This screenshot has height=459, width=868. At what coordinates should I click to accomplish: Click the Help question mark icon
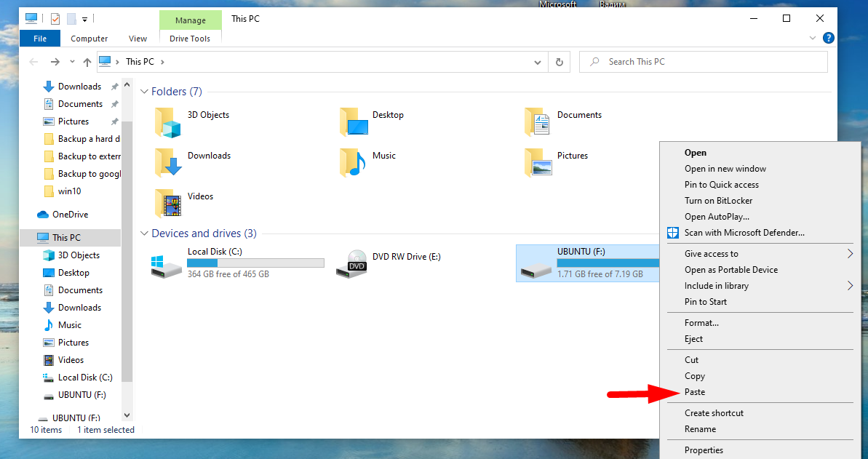point(828,39)
